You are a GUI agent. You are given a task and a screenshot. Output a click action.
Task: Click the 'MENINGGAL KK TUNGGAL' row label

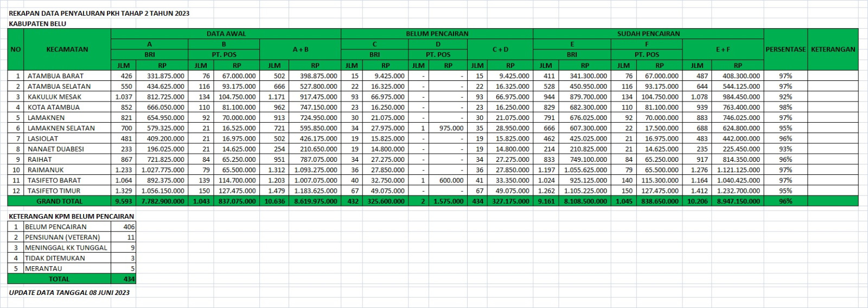coord(66,248)
